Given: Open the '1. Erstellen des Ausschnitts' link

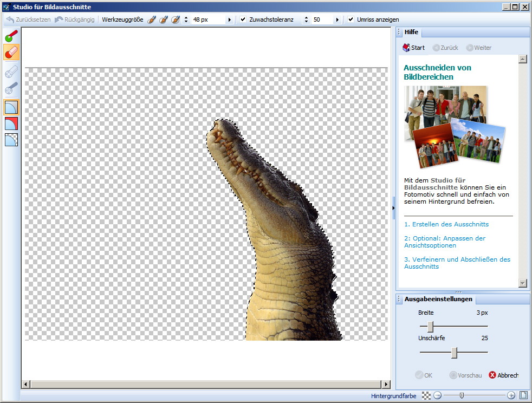Looking at the screenshot, I should pos(446,224).
